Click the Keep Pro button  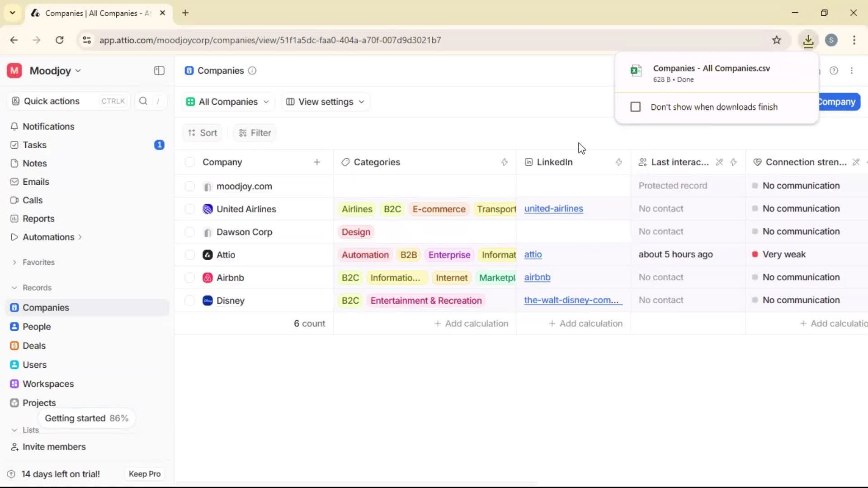pyautogui.click(x=144, y=474)
